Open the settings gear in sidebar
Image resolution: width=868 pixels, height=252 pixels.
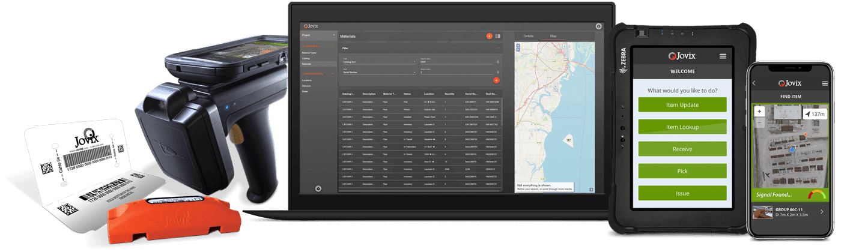coord(318,188)
